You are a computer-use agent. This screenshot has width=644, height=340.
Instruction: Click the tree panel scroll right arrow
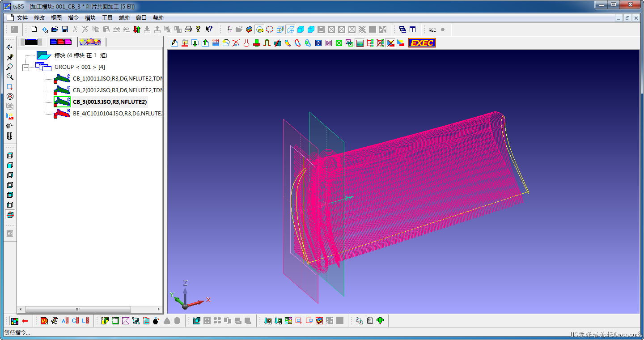coord(159,309)
